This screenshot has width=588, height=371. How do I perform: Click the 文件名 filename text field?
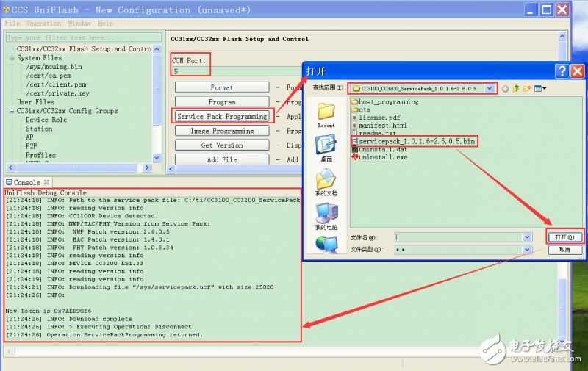point(459,237)
